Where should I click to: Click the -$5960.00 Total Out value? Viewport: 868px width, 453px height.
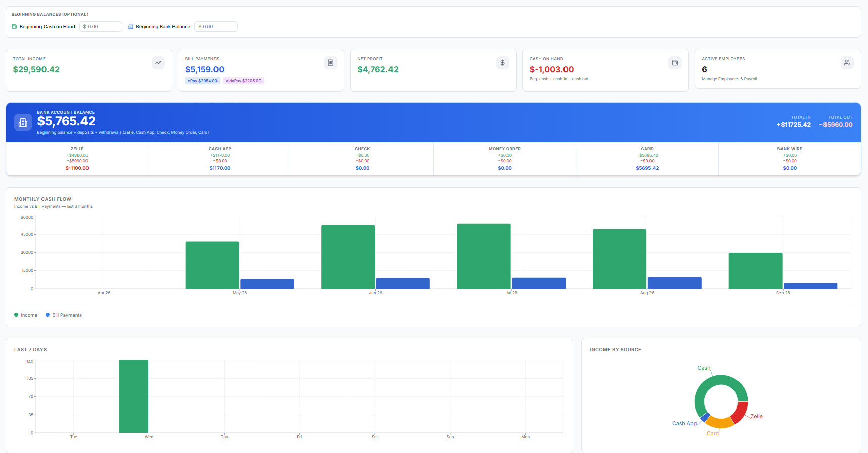click(x=836, y=125)
